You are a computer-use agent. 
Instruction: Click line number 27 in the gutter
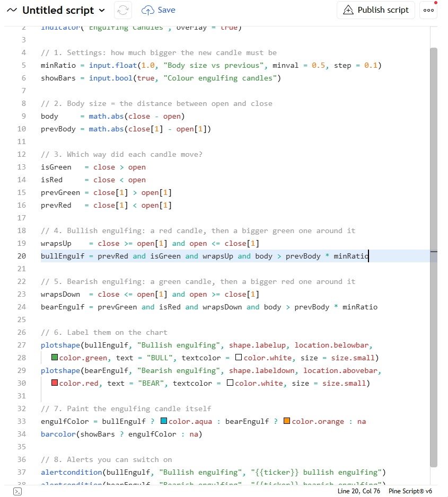pos(22,345)
